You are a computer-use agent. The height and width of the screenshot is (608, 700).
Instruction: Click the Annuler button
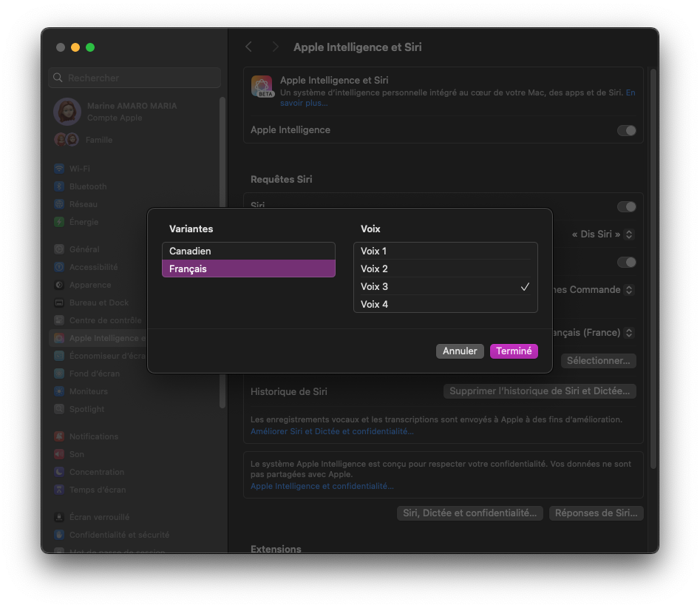[x=460, y=351]
